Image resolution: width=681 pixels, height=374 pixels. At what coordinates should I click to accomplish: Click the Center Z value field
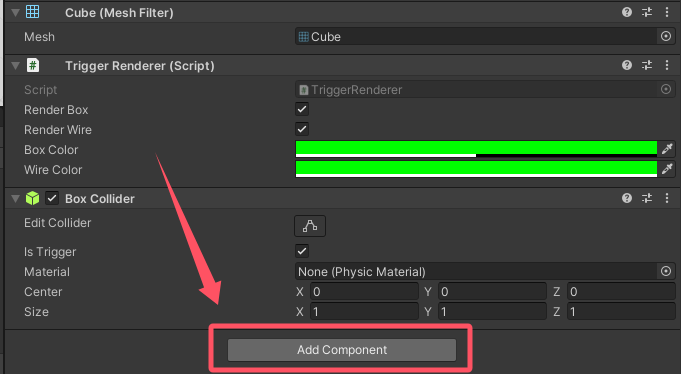(621, 291)
